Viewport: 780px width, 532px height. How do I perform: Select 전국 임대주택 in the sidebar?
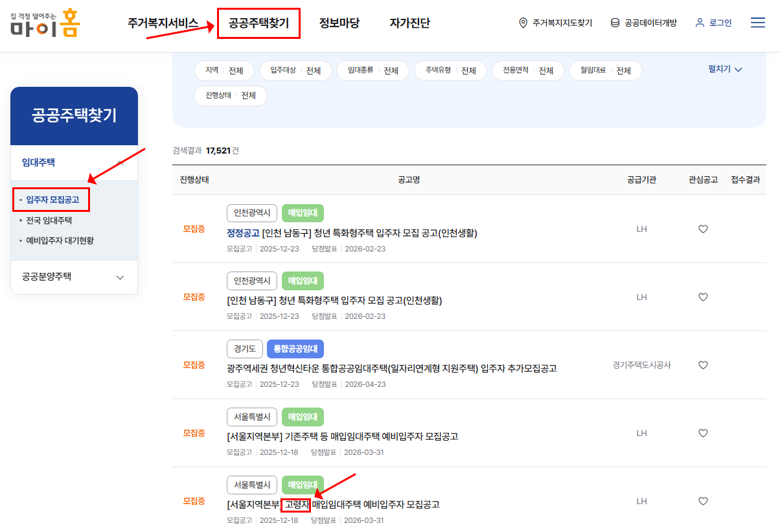tap(49, 220)
